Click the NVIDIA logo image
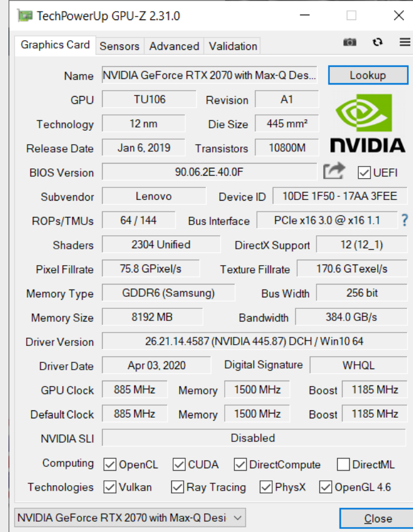 point(367,123)
